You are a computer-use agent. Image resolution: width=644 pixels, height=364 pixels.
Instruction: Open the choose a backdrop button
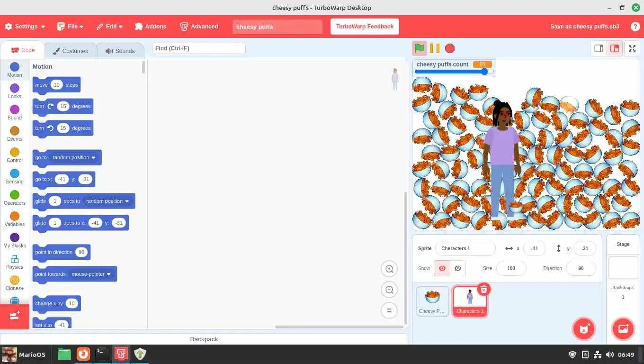click(623, 329)
